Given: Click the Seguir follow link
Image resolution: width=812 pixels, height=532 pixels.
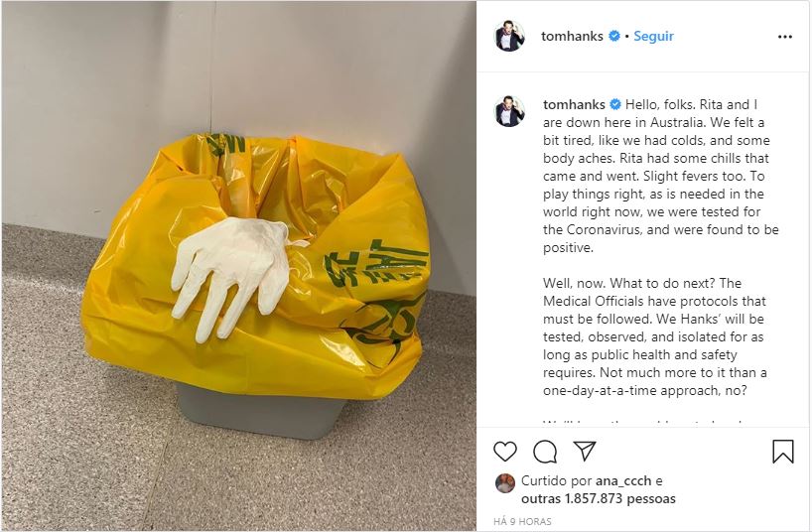Looking at the screenshot, I should pos(653,37).
